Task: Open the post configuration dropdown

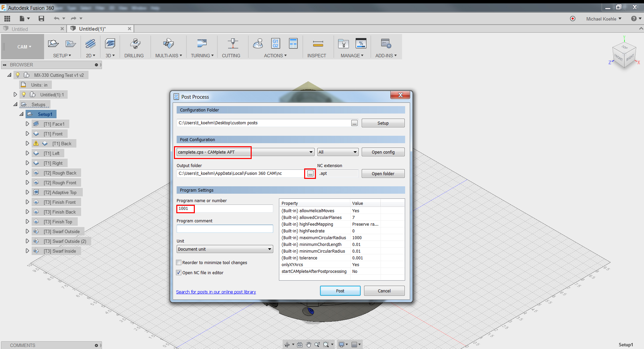Action: click(x=246, y=152)
